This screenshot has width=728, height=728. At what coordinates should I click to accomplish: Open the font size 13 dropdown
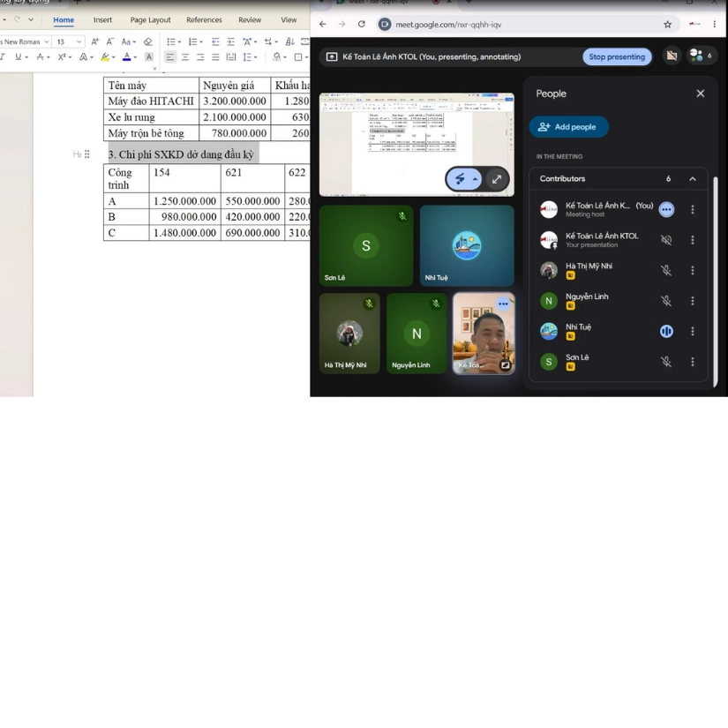click(79, 41)
